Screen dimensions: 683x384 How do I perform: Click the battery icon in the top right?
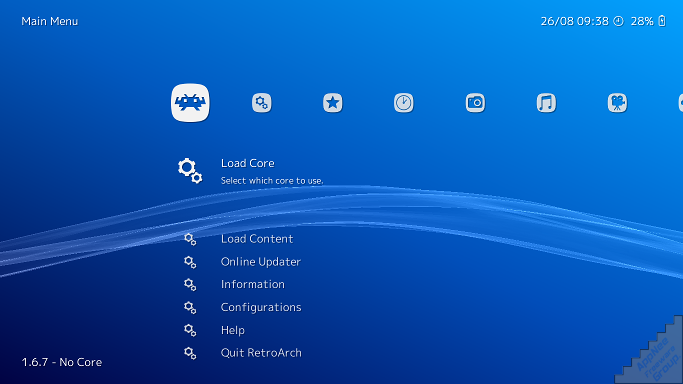(x=662, y=21)
